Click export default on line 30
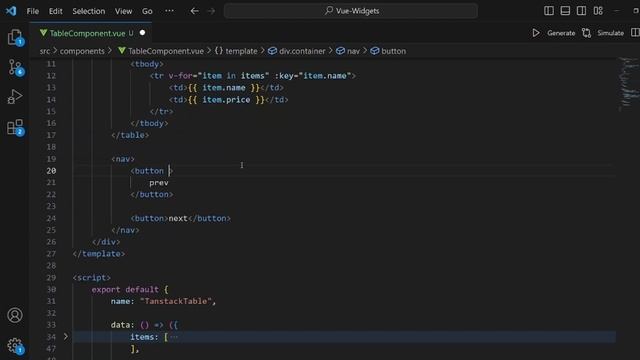The width and height of the screenshot is (640, 360). tap(125, 289)
